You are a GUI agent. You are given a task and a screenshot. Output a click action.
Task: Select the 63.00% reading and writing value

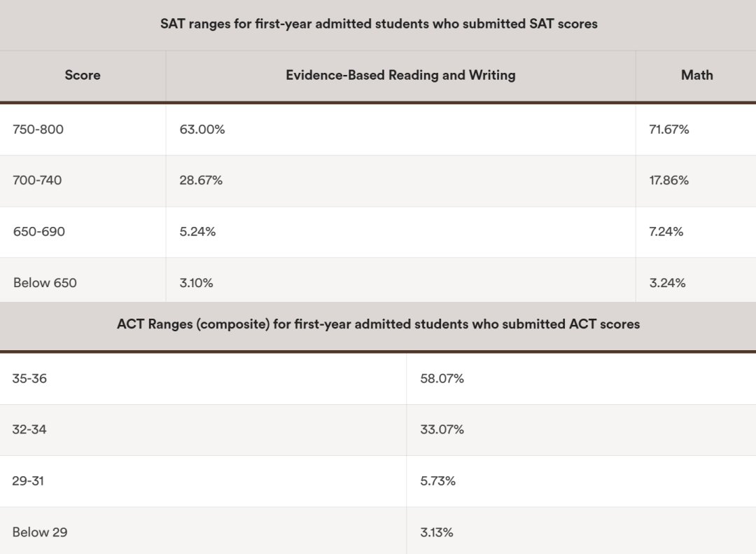[202, 130]
